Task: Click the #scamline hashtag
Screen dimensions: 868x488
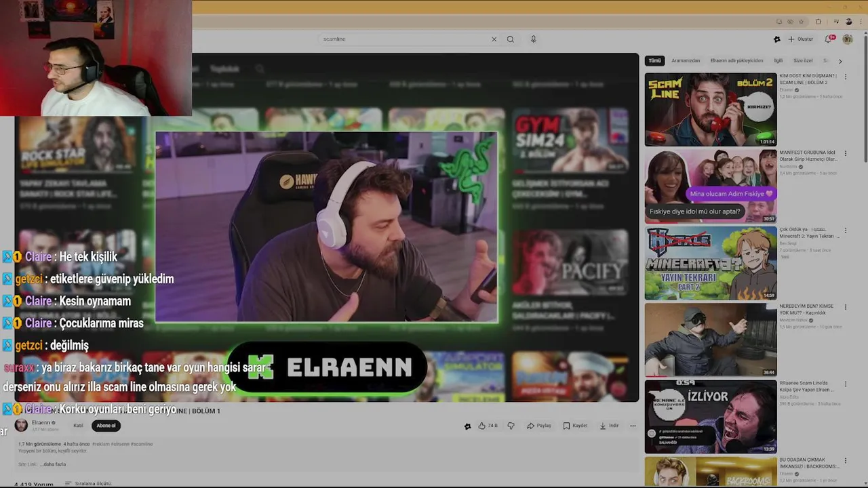Action: coord(142,444)
